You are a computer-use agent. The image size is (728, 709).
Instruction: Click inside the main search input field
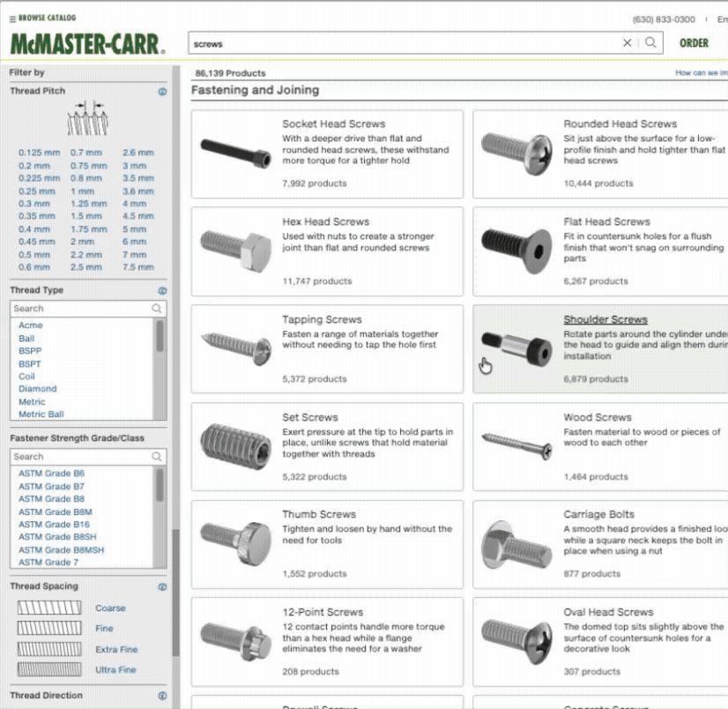point(397,42)
